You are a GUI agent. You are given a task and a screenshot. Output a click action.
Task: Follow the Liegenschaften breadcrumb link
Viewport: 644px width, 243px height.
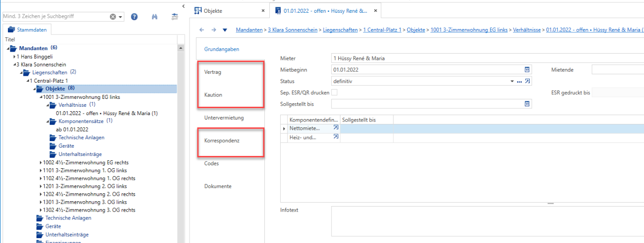click(x=340, y=30)
